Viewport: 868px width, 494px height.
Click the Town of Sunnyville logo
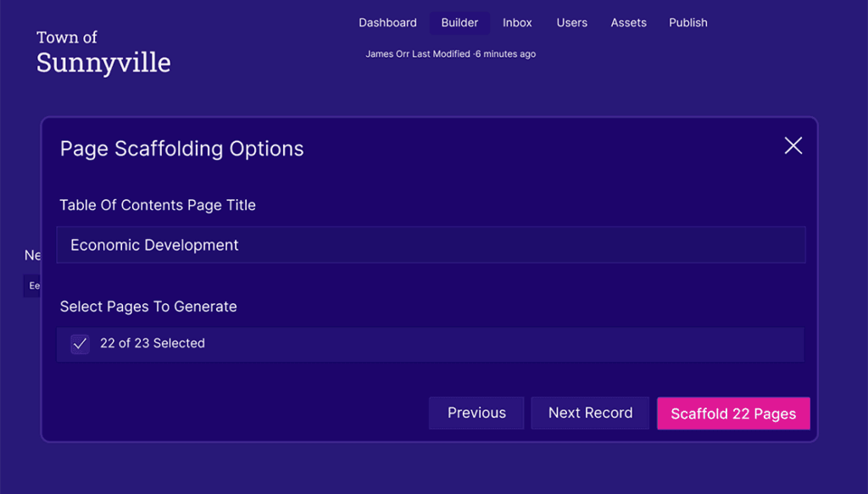point(103,53)
